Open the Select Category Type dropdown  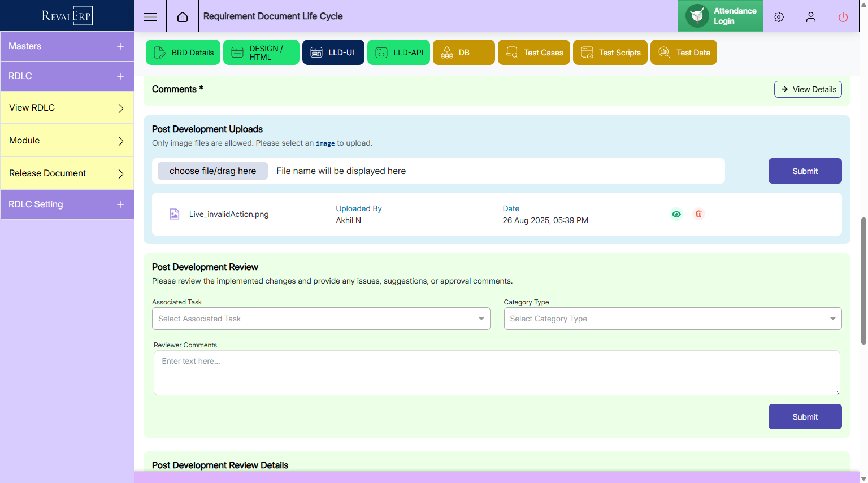click(672, 319)
